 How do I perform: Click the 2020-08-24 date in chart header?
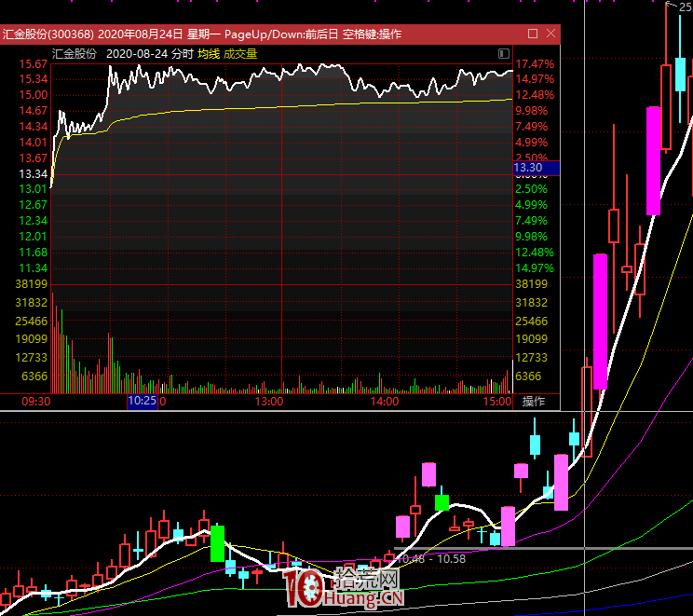coord(136,54)
